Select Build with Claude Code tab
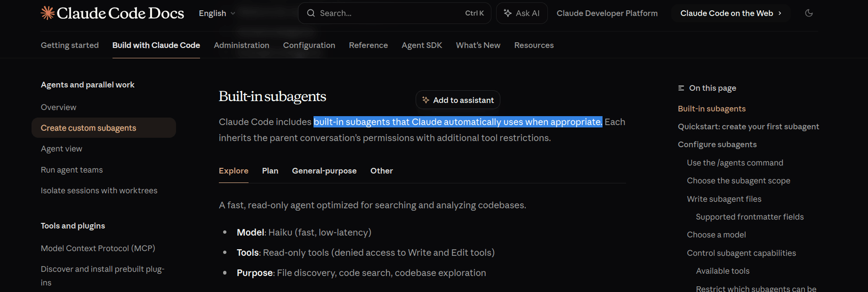 tap(156, 45)
